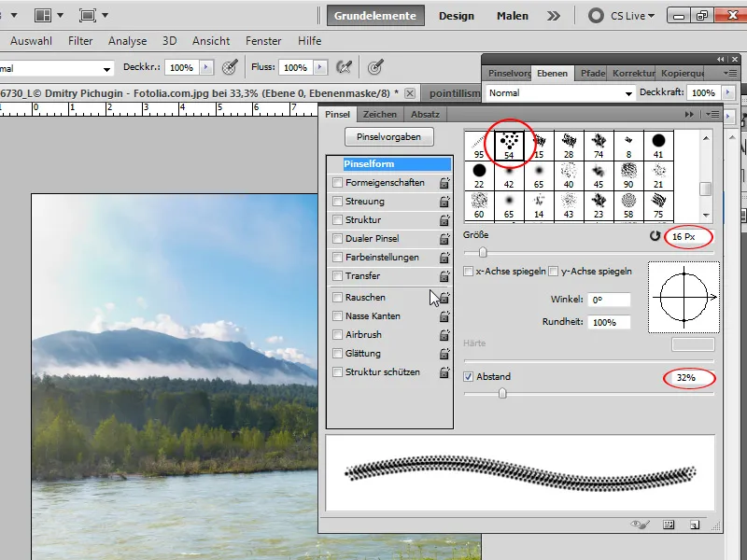Switch to the Malen workspace
Viewport: 747px width, 560px height.
click(x=512, y=16)
